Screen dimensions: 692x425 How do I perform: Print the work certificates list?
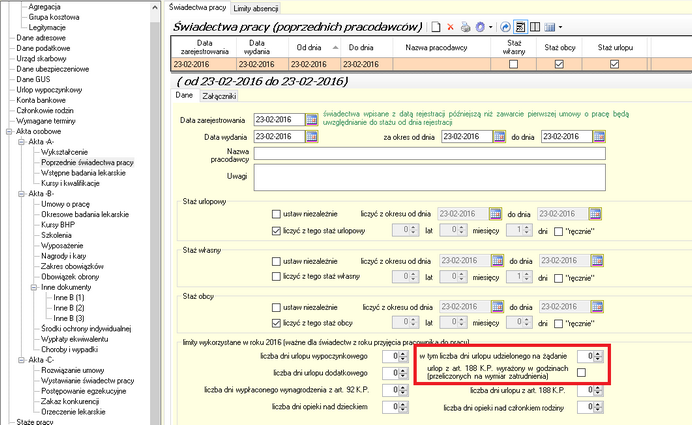465,27
